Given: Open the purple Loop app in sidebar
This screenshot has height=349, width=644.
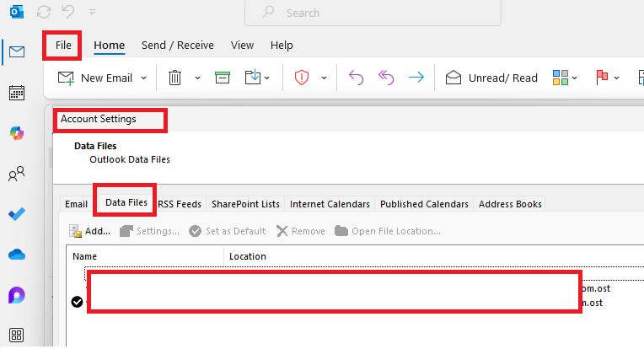Looking at the screenshot, I should point(16,295).
